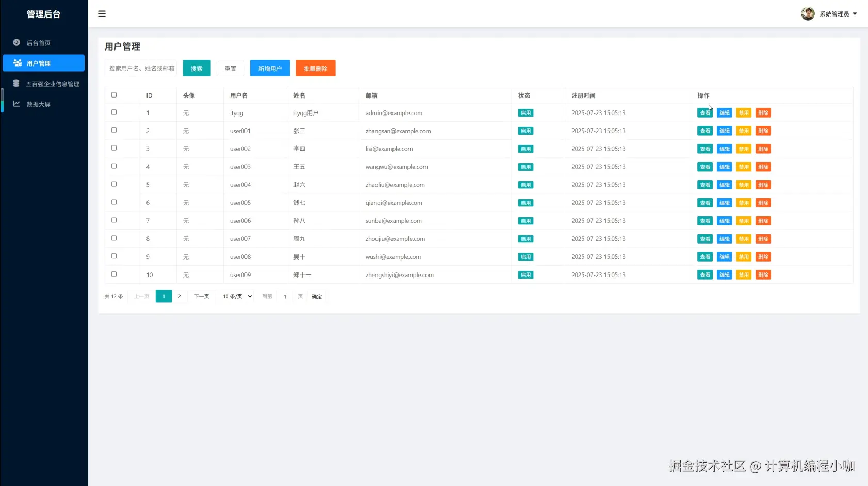Go to 后台首页 in sidebar
This screenshot has height=486, width=868.
pos(44,43)
